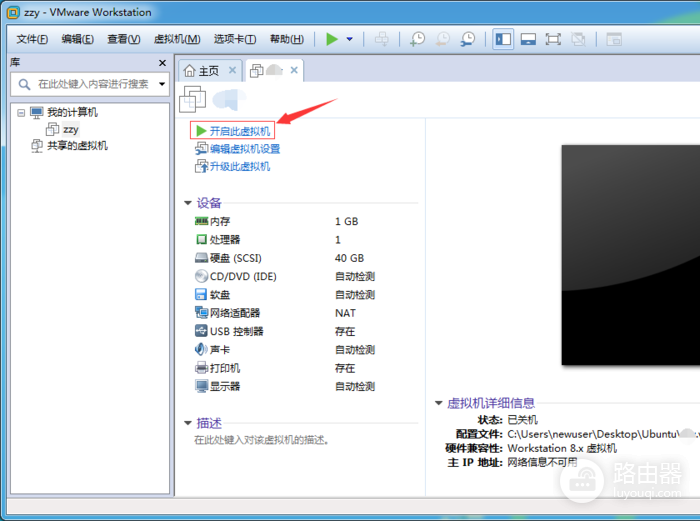This screenshot has width=700, height=521.
Task: Click the green power-on play toolbar icon
Action: click(x=332, y=39)
